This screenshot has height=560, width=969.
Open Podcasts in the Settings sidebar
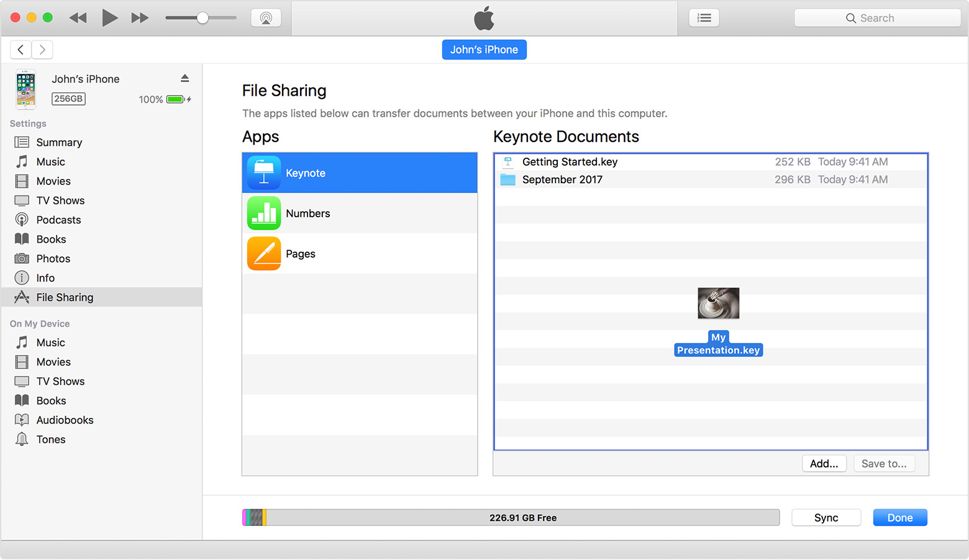[x=101, y=220]
